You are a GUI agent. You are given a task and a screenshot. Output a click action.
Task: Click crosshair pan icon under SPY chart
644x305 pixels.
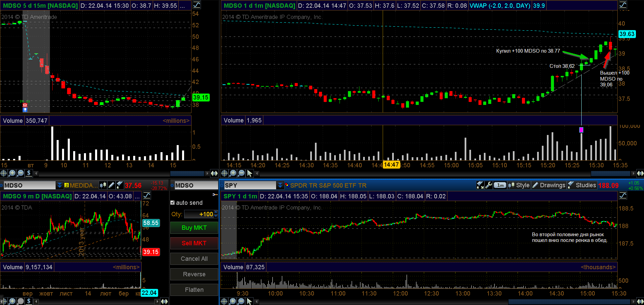click(x=224, y=301)
